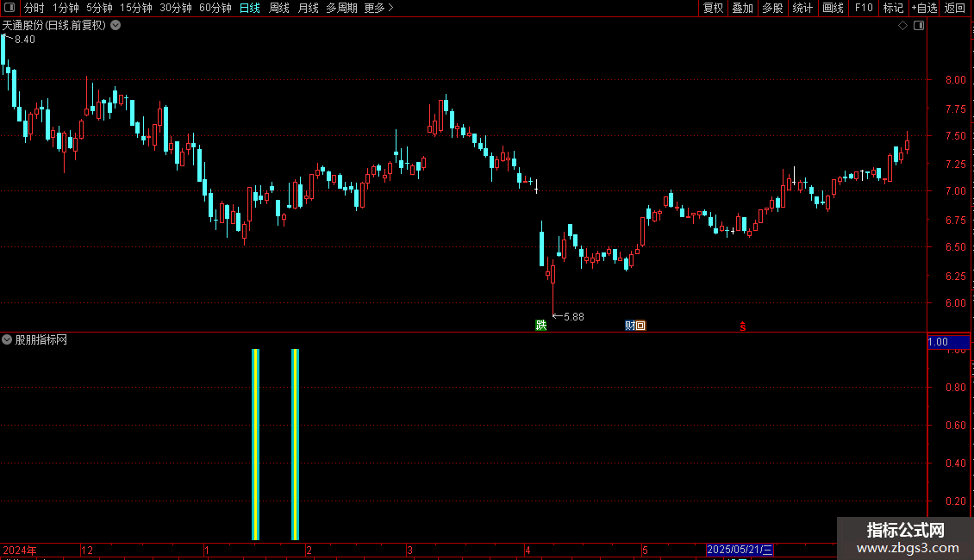Screen dimensions: 974x560
Task: Open 统计 statistics tool
Action: [x=802, y=8]
